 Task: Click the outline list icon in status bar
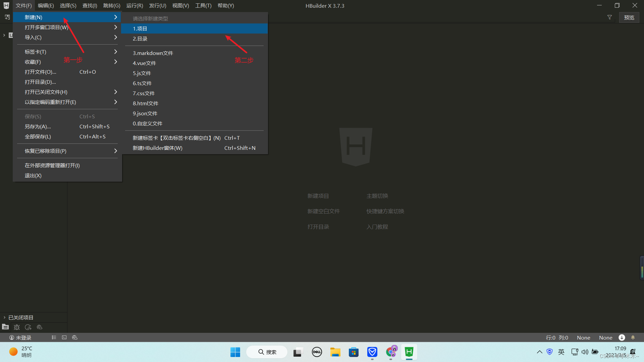(54, 338)
